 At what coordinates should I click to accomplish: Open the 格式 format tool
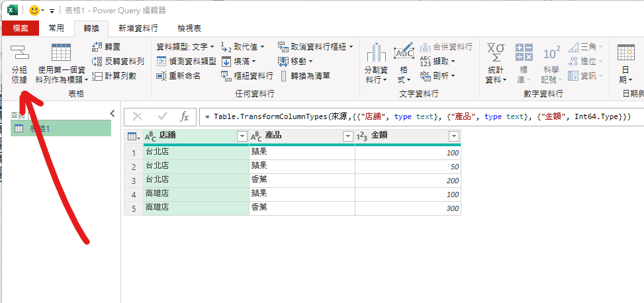404,64
